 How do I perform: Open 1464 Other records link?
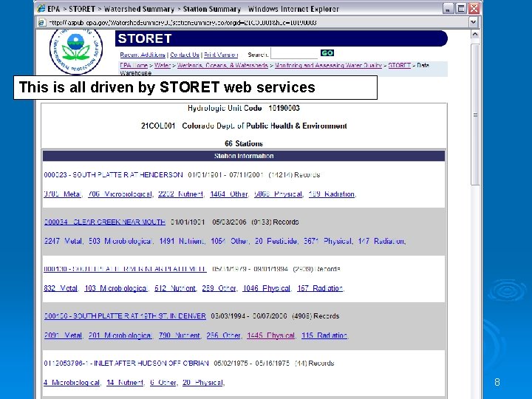tap(228, 194)
